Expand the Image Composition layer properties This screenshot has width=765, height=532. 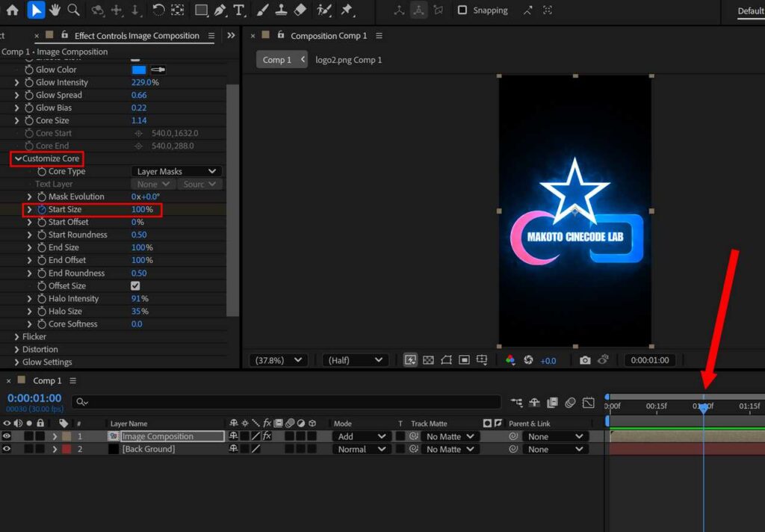pyautogui.click(x=55, y=436)
